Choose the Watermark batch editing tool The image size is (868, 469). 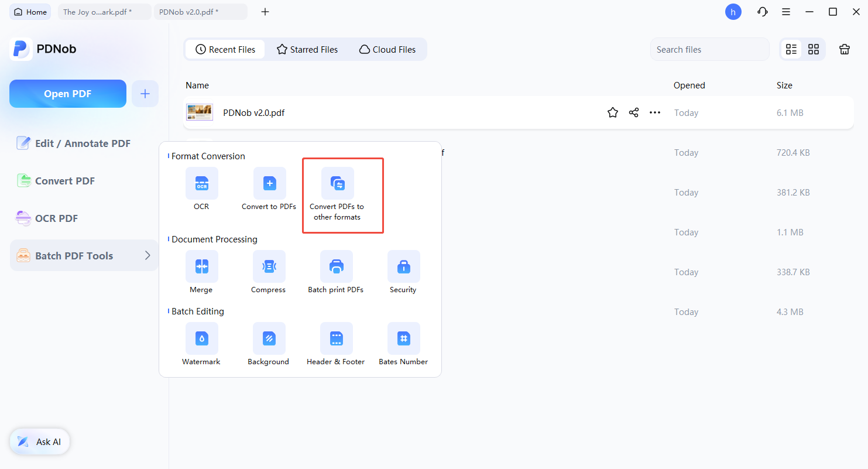[x=201, y=338]
